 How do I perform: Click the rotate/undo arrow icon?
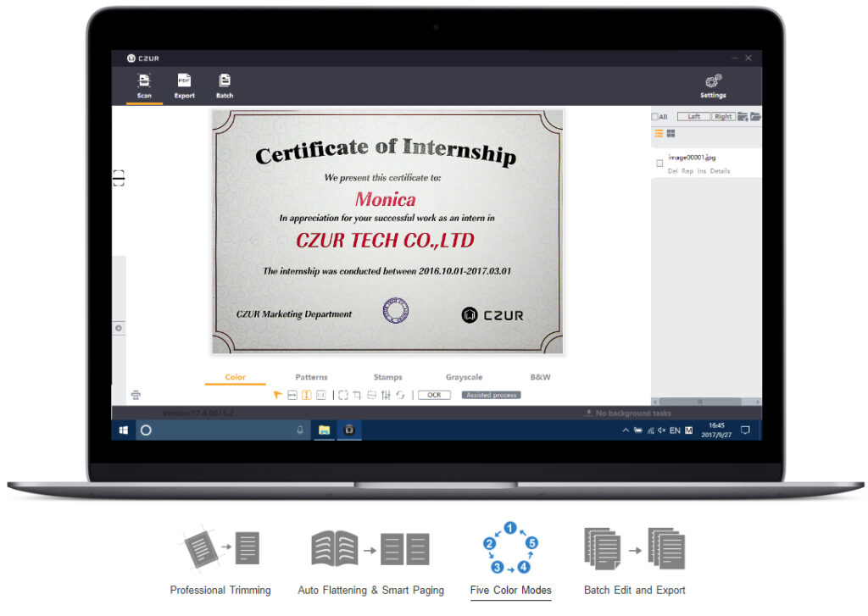400,395
